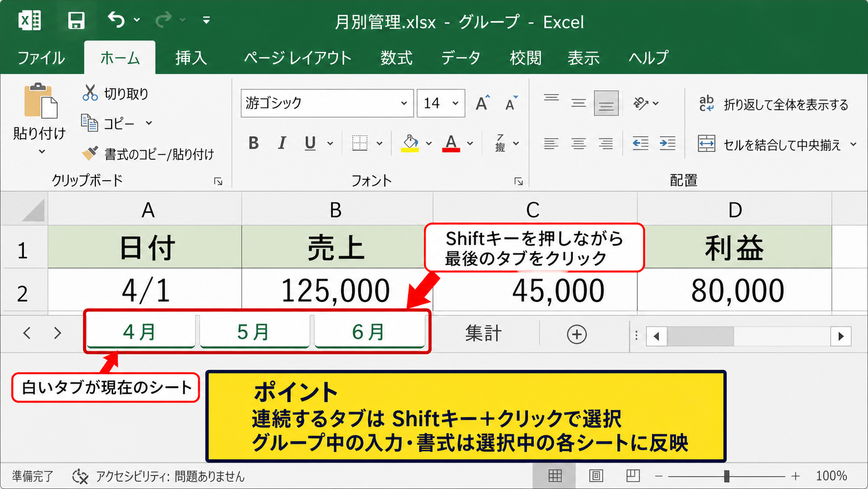Click the Redo arrow icon

(x=163, y=20)
